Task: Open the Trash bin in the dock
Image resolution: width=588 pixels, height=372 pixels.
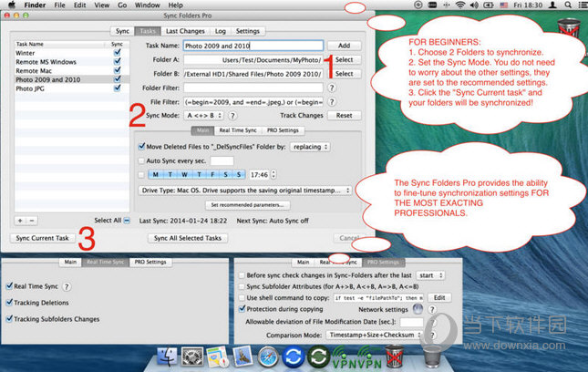Action: pyautogui.click(x=432, y=356)
